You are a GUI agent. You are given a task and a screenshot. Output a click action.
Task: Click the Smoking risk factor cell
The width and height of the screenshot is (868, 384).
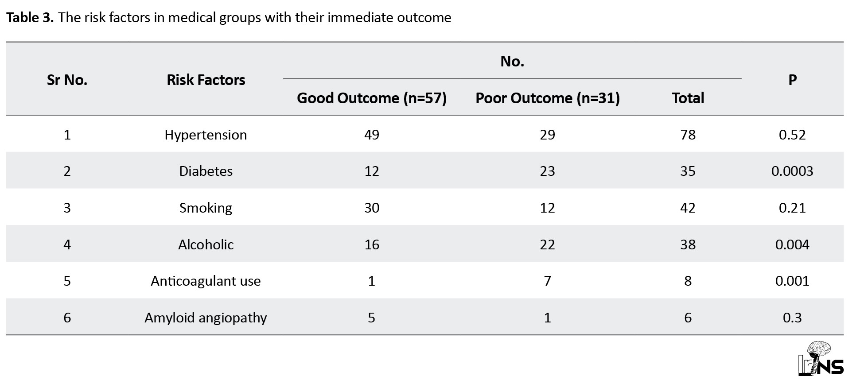click(206, 208)
